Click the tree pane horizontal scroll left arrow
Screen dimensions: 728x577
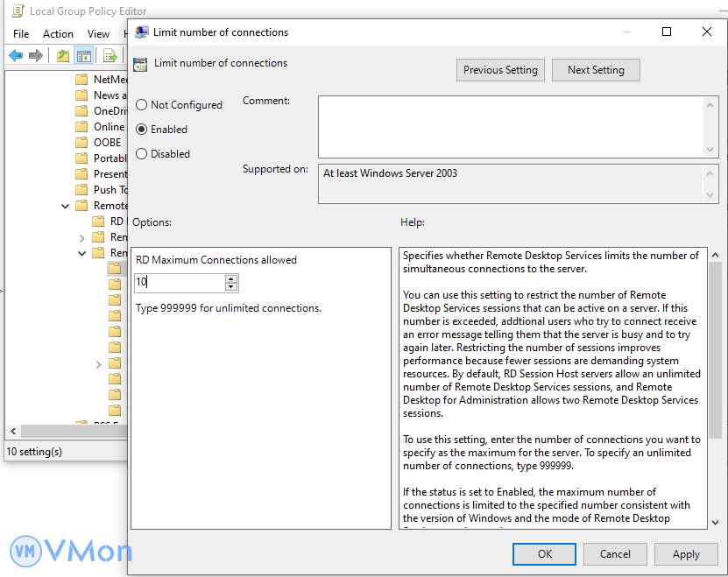pyautogui.click(x=13, y=432)
